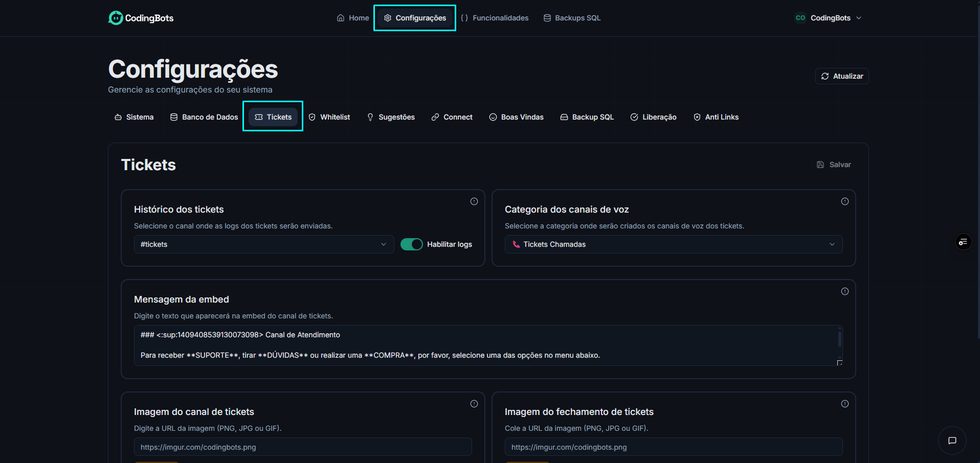The width and height of the screenshot is (980, 463).
Task: Open the floating quick settings button on right edge
Action: [x=963, y=241]
